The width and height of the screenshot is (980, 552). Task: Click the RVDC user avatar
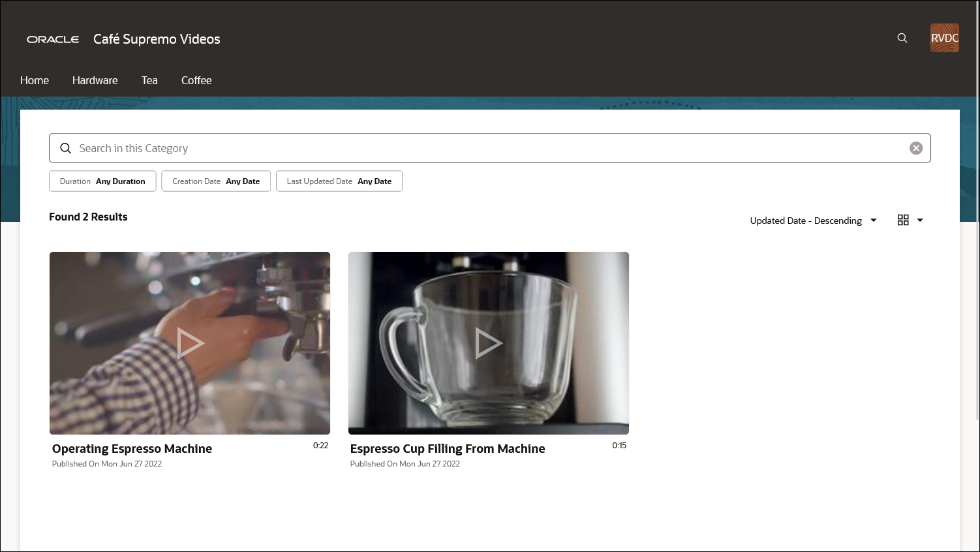(944, 37)
